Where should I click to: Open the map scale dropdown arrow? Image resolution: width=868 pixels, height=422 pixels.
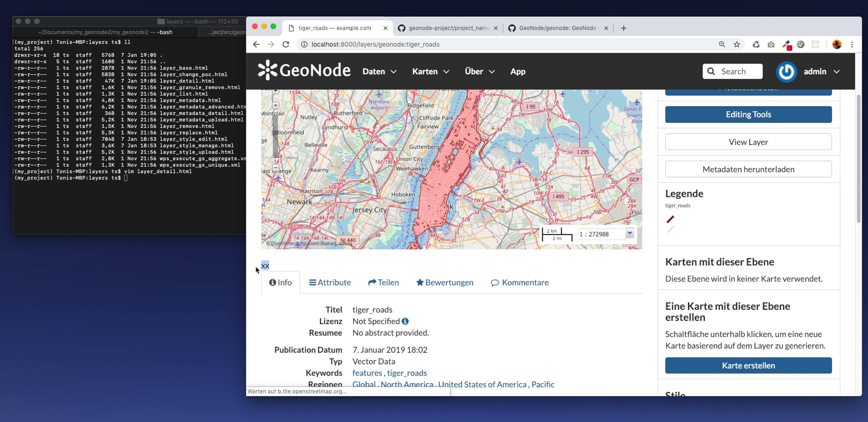point(630,233)
